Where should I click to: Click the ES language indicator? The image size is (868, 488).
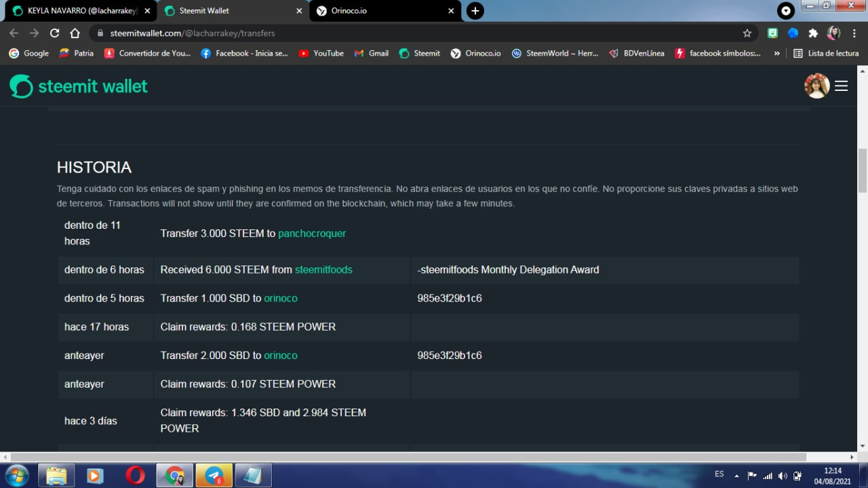pyautogui.click(x=719, y=474)
